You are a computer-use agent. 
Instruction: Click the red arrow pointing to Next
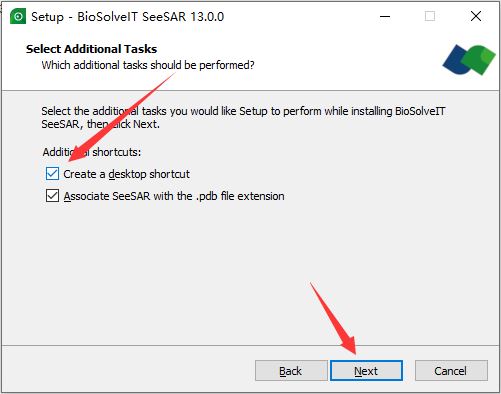tap(333, 319)
